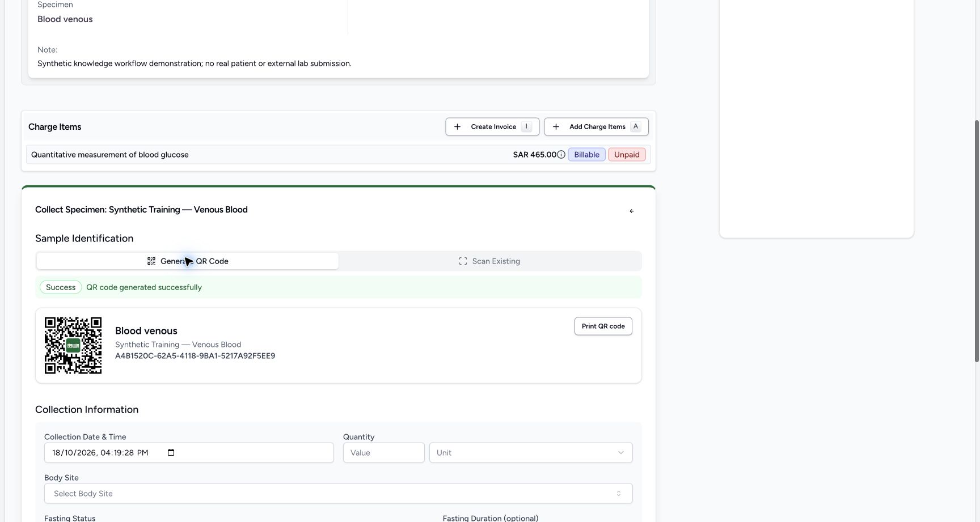Click the info icon beside SAR 465.00
The width and height of the screenshot is (980, 522).
[561, 155]
